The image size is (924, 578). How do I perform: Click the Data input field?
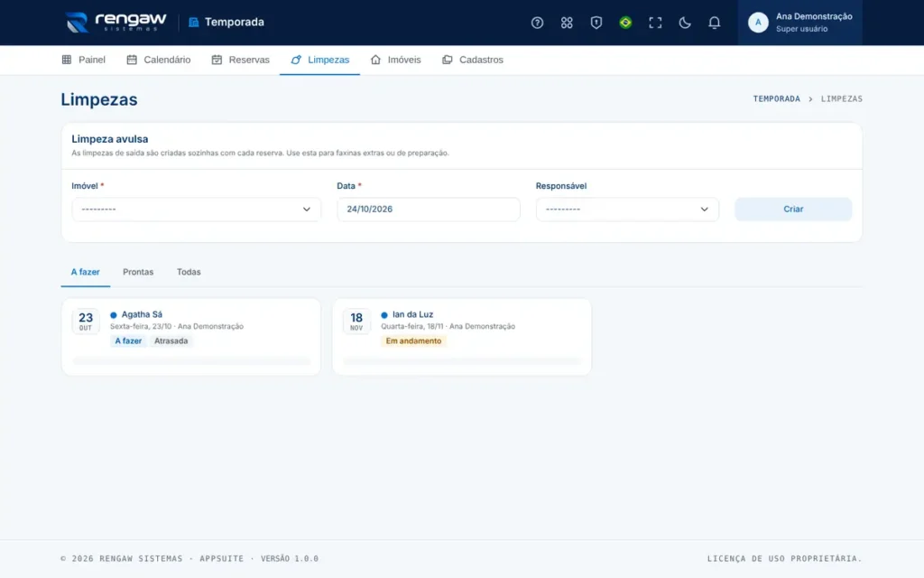click(429, 210)
